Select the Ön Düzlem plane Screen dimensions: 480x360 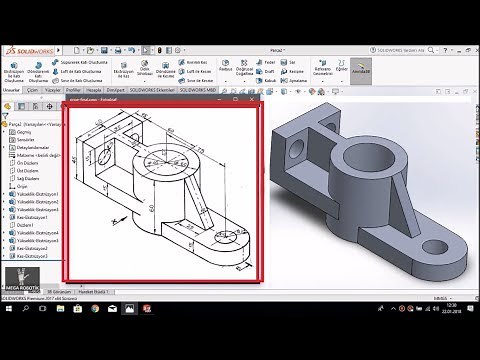coord(24,163)
